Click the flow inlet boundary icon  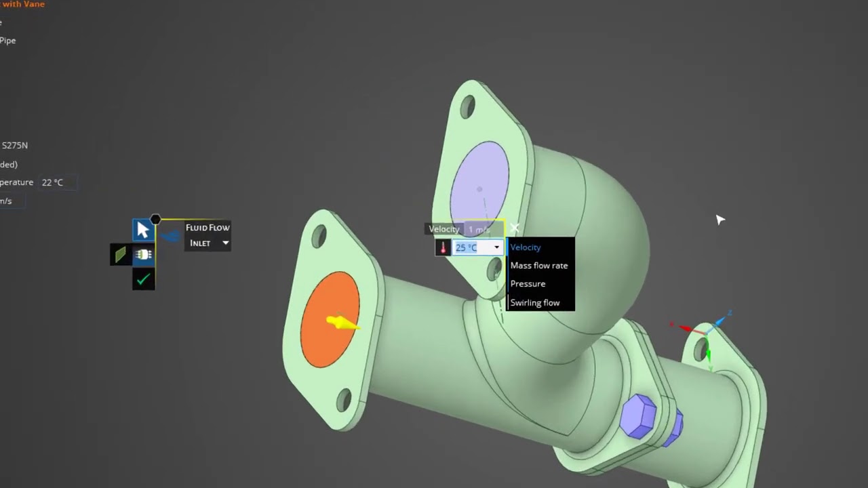[143, 255]
